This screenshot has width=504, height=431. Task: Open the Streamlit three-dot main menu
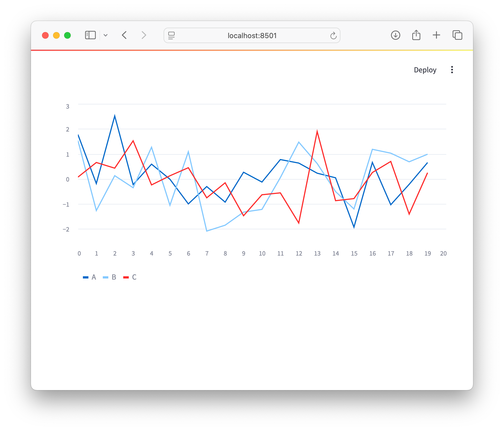[452, 70]
